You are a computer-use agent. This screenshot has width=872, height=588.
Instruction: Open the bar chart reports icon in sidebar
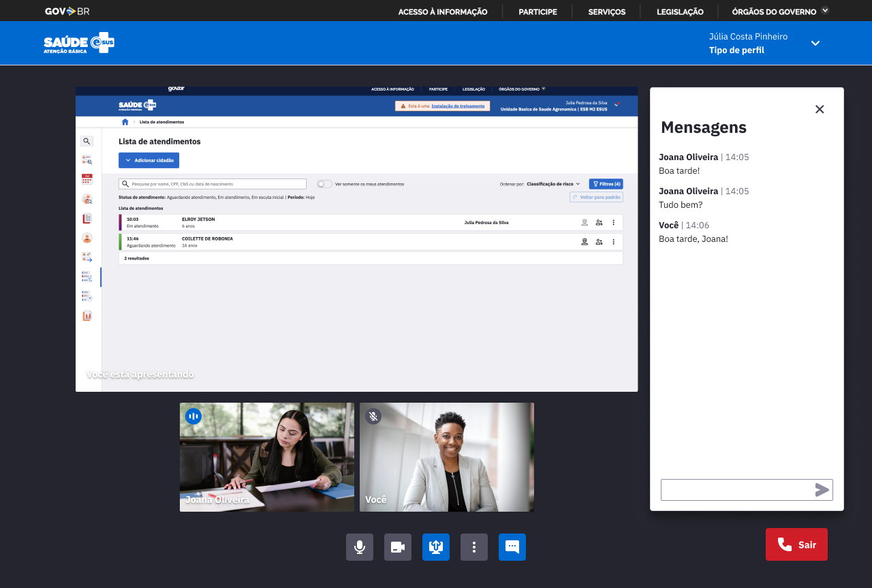coord(87,315)
